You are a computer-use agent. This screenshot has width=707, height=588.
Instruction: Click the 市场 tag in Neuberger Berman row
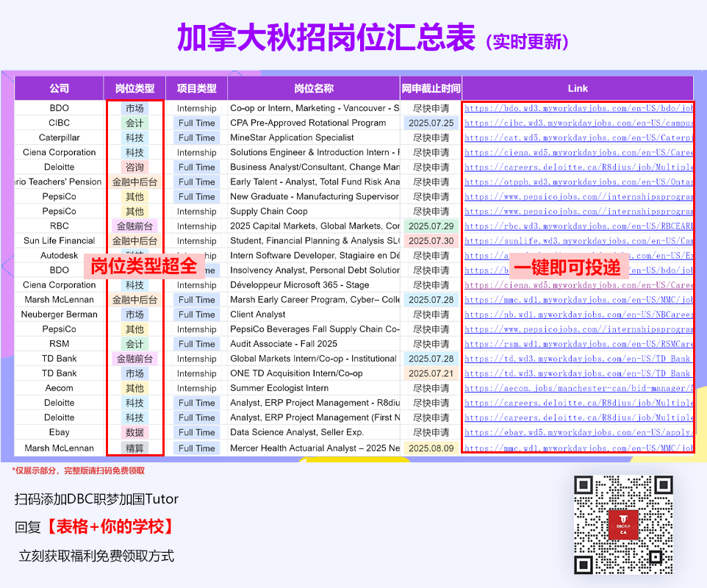(x=134, y=315)
